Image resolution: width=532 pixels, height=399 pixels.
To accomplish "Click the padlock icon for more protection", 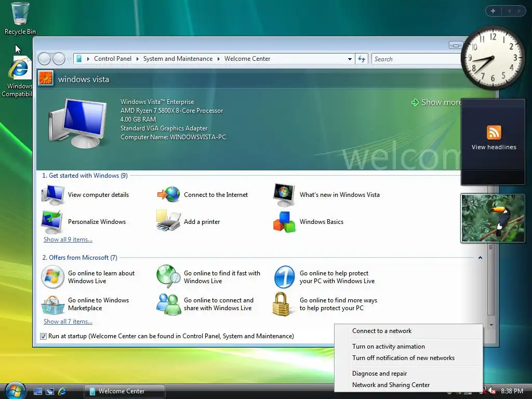I will tap(282, 304).
